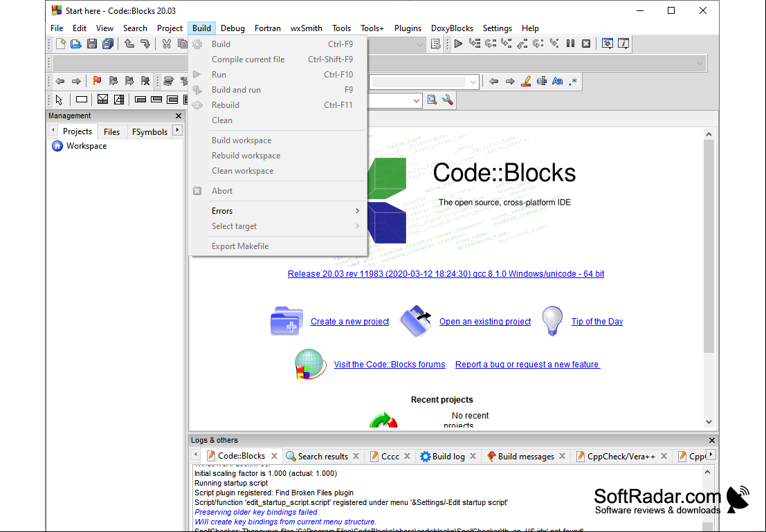The height and width of the screenshot is (532, 766).
Task: Click the Open project folder thumbnail icon
Action: click(416, 321)
